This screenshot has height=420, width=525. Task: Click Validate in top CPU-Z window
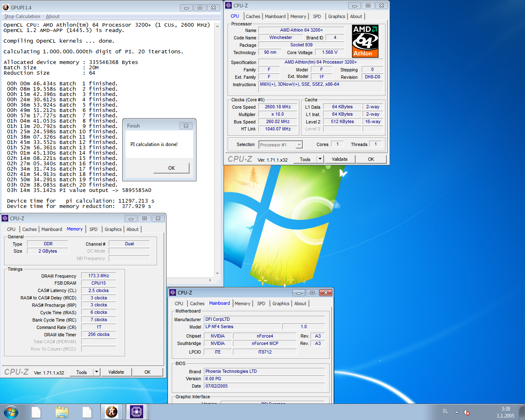340,159
